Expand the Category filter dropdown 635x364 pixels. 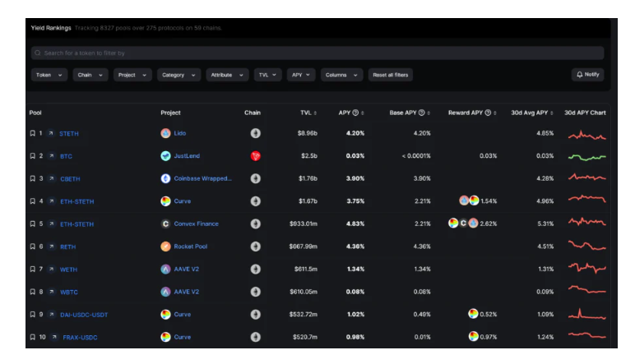point(178,75)
